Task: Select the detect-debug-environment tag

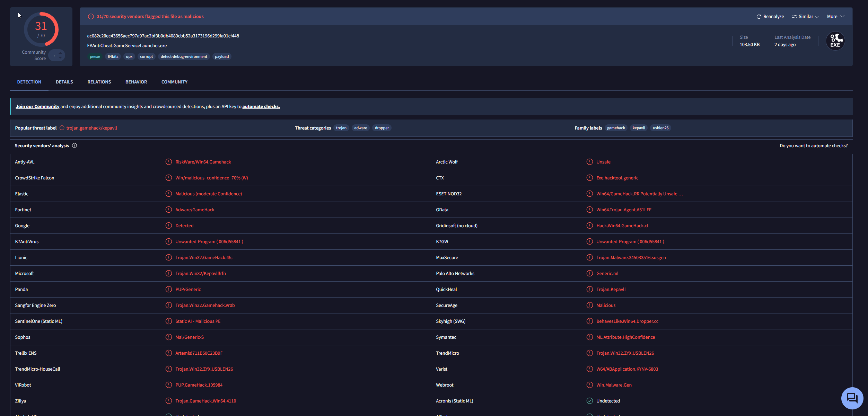Action: coord(184,56)
